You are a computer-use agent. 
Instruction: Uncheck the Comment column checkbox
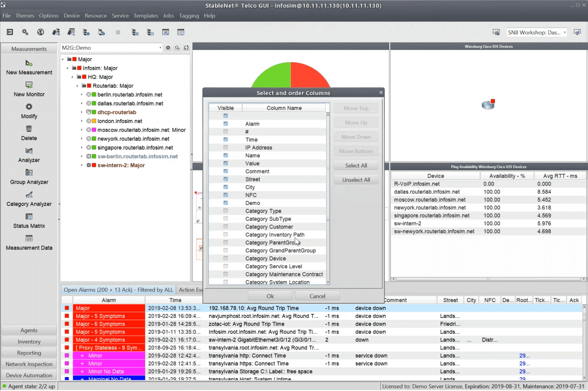(226, 171)
